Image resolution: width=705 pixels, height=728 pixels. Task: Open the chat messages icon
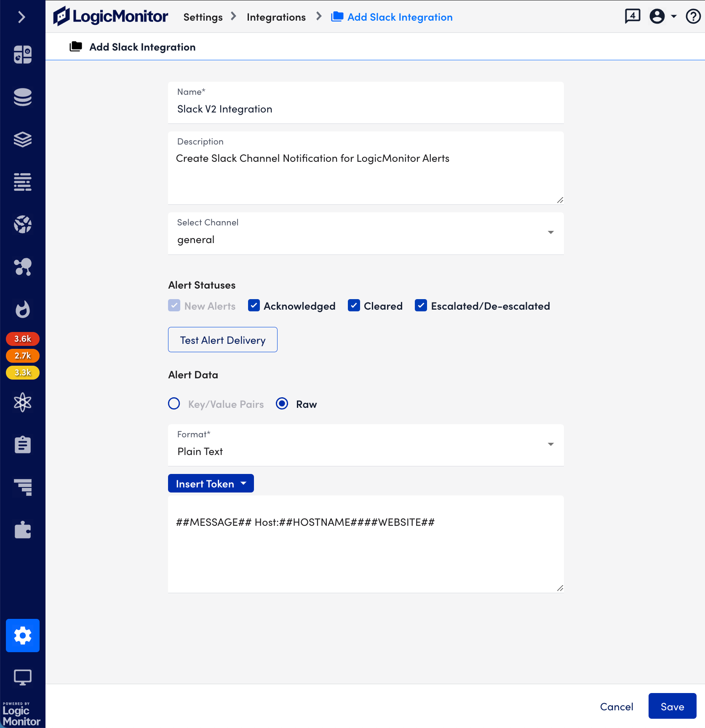pyautogui.click(x=632, y=17)
